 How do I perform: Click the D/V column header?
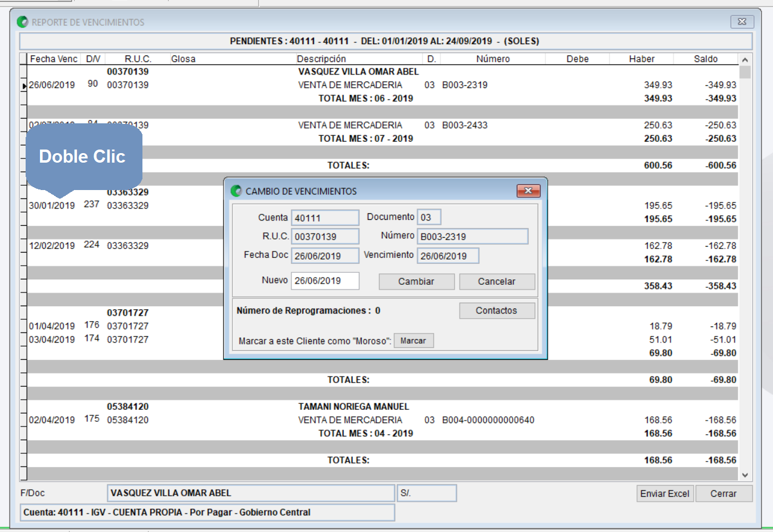pos(93,59)
